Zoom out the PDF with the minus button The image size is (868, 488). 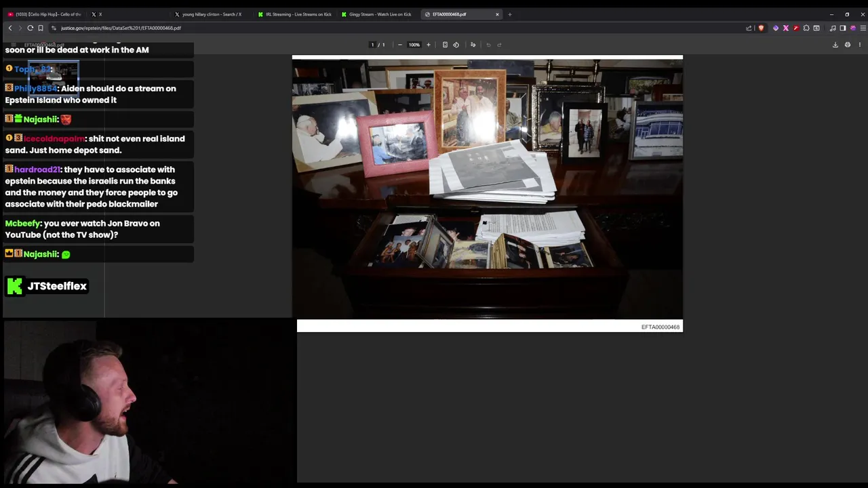399,45
